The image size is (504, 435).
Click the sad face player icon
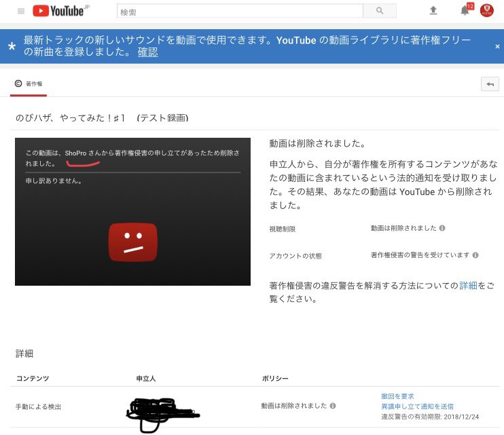point(133,242)
